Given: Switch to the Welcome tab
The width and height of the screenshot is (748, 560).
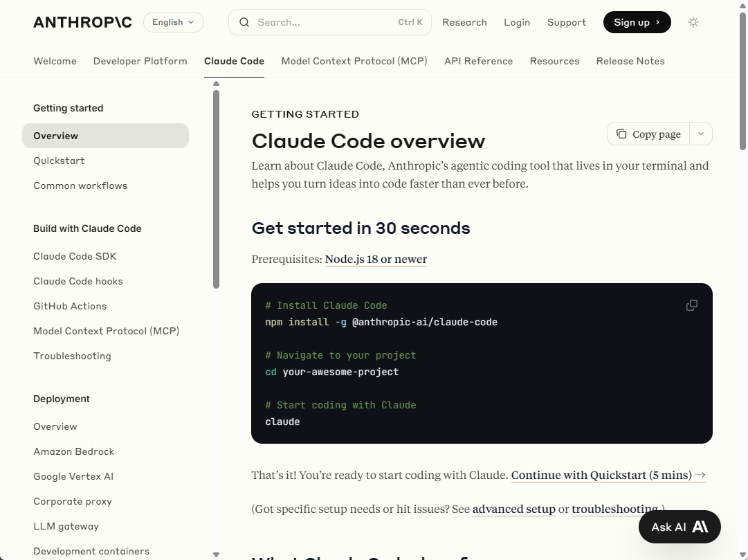Looking at the screenshot, I should [x=55, y=61].
